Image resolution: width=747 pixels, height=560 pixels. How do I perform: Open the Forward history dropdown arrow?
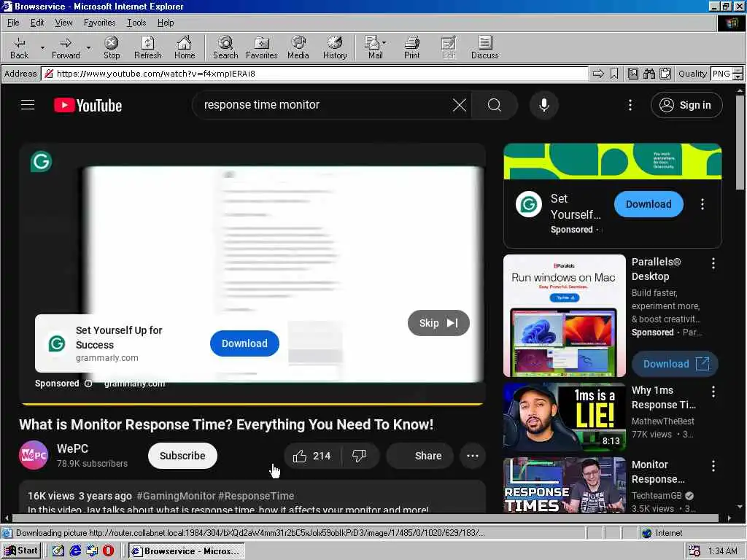pos(88,47)
